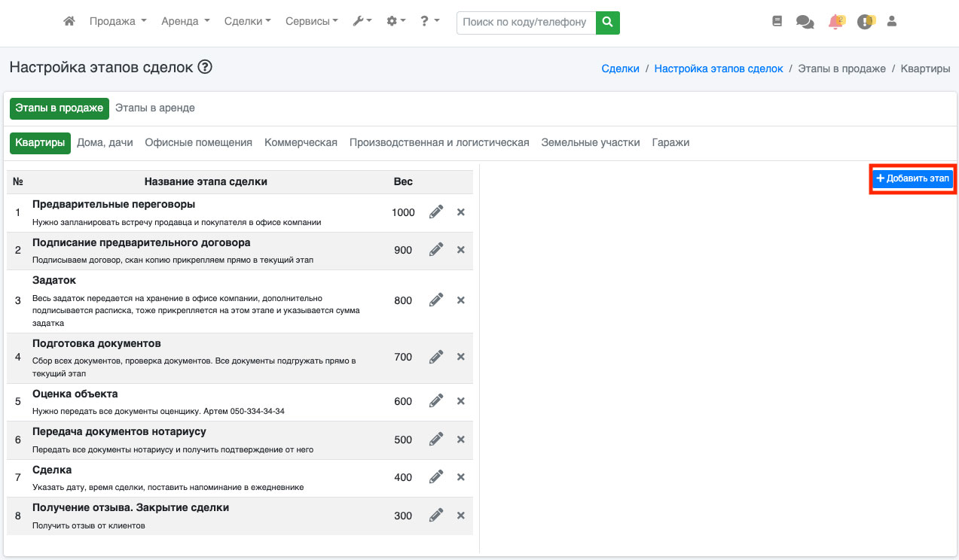Click the green search magnifier button
The image size is (959, 560).
pos(607,23)
